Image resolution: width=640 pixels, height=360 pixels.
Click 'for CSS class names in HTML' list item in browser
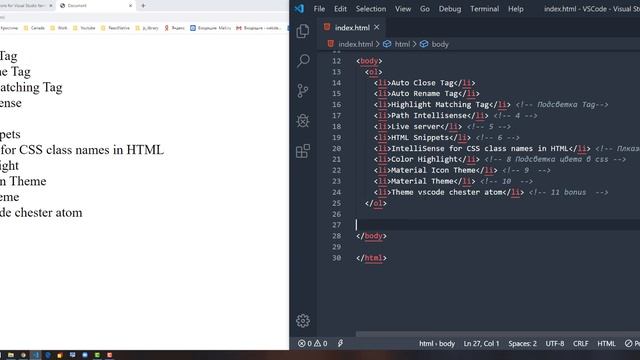click(82, 150)
